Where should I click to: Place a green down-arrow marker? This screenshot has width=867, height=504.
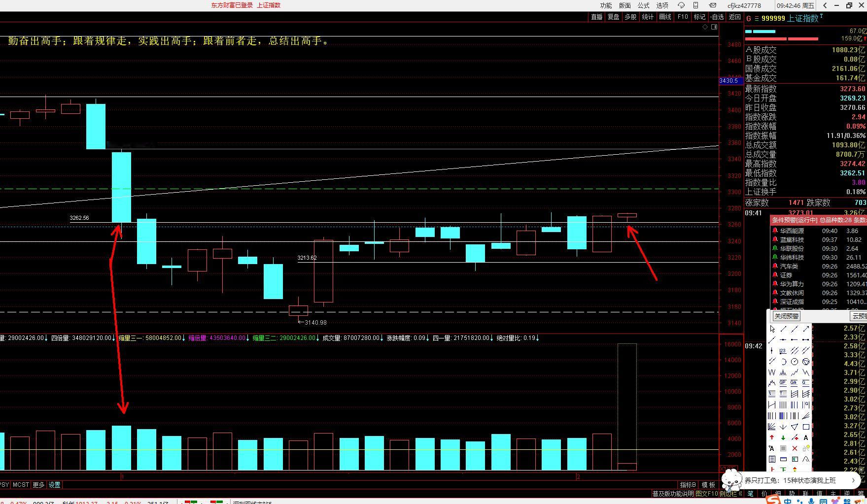(783, 437)
